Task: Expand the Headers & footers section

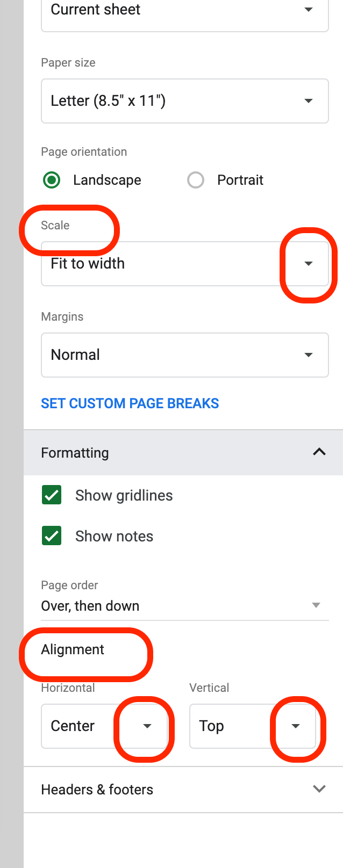Action: point(183,789)
